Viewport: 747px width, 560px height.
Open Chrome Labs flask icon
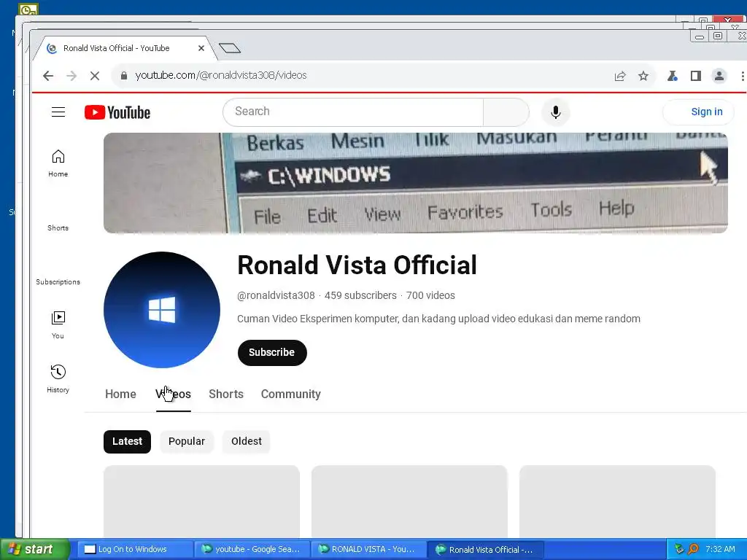[672, 76]
